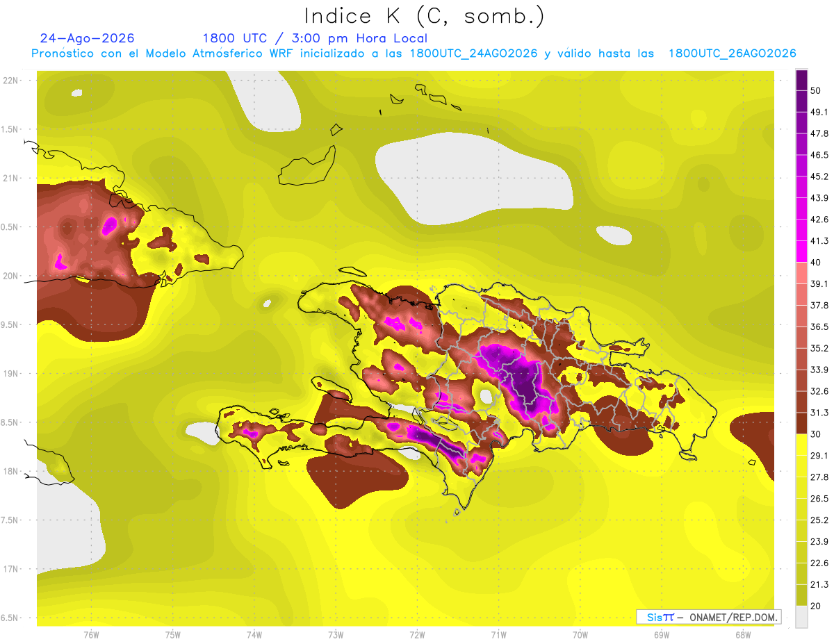Click the 18N latitude label

(x=10, y=471)
